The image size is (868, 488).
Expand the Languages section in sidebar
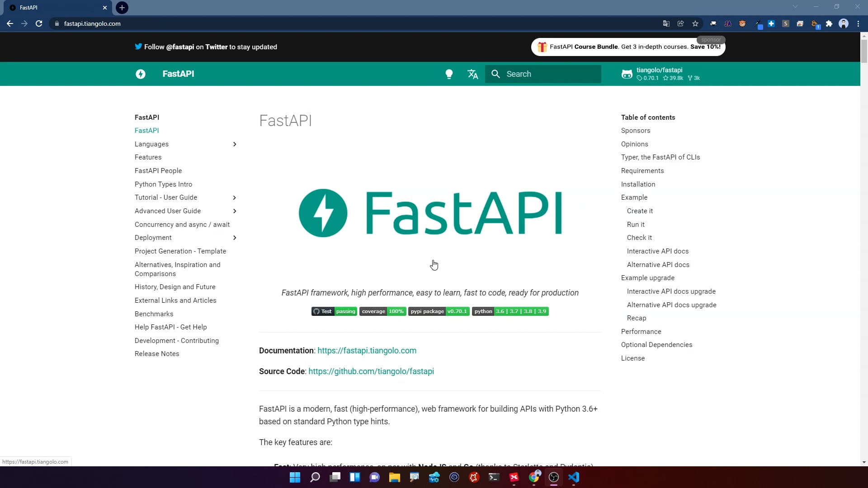[x=235, y=144]
